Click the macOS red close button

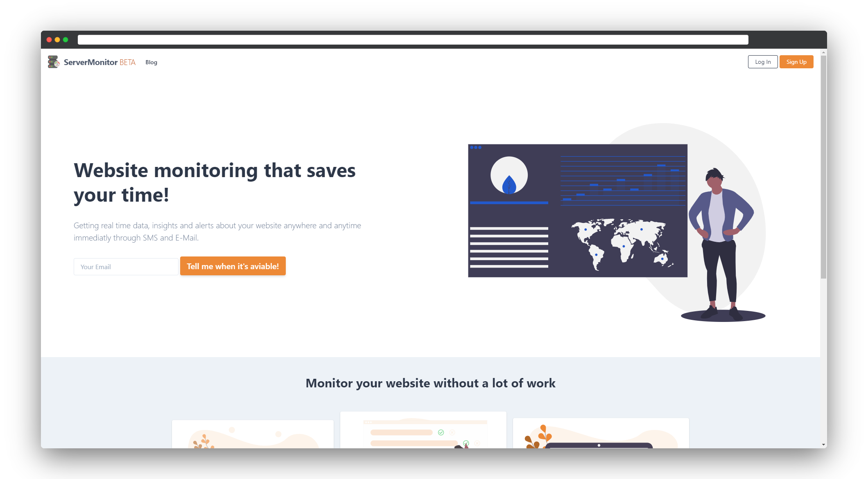pyautogui.click(x=49, y=40)
